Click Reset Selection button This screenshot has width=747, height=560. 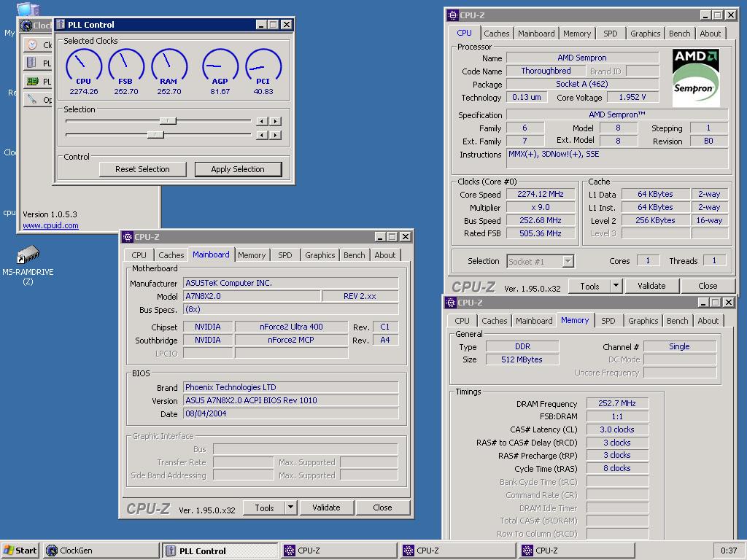coord(142,169)
